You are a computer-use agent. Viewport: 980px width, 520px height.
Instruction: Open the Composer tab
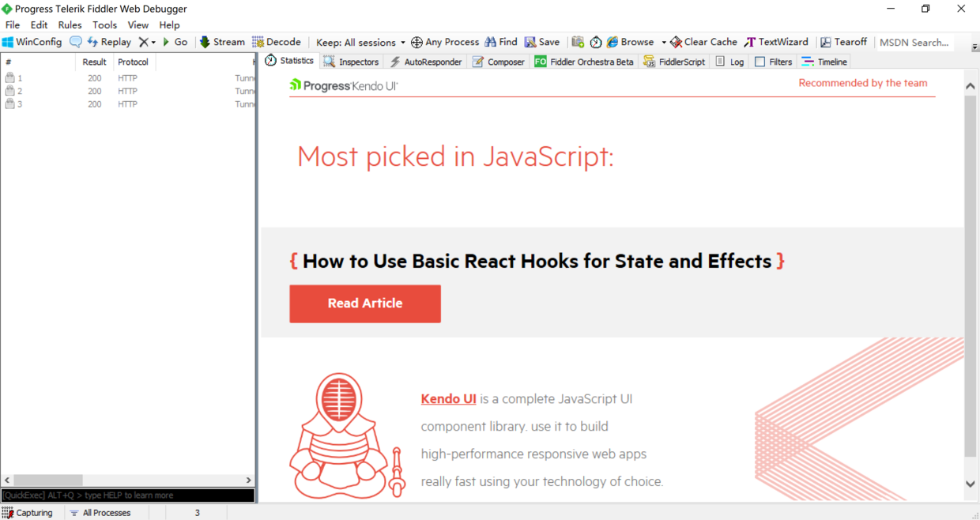pyautogui.click(x=499, y=62)
